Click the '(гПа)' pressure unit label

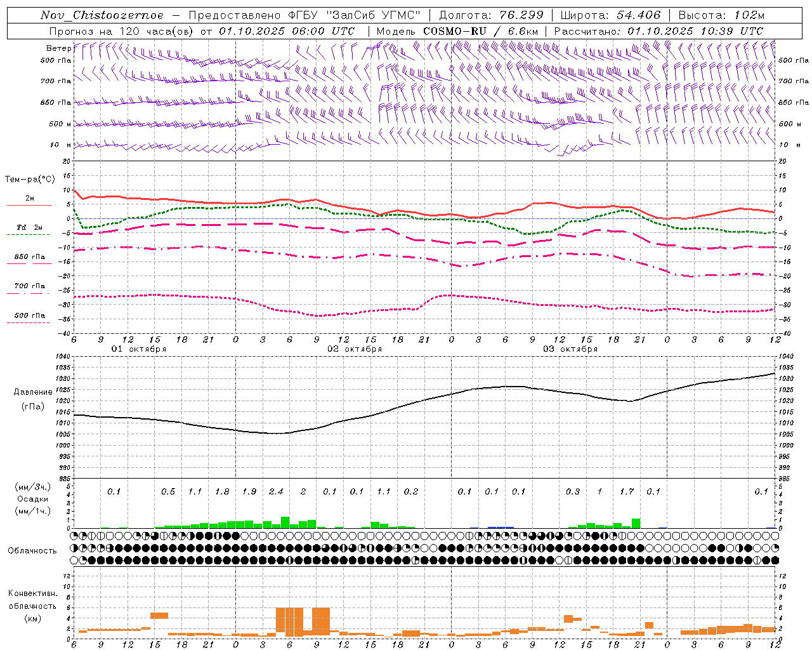(x=33, y=407)
